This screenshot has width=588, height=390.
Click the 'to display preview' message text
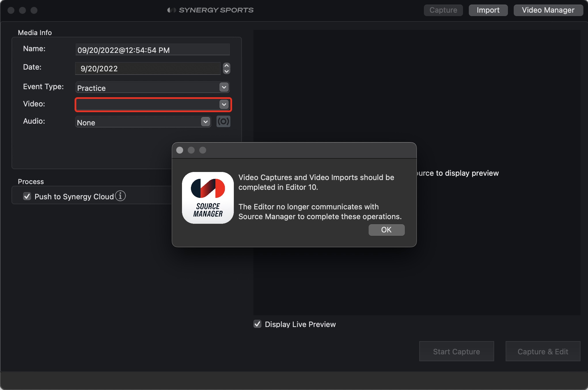[467, 173]
